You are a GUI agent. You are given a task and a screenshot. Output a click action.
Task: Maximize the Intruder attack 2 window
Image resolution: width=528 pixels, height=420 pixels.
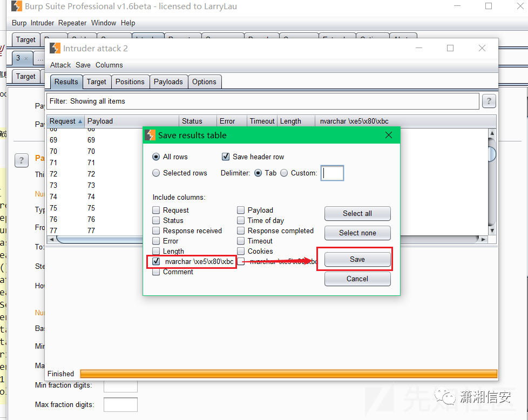tap(450, 48)
